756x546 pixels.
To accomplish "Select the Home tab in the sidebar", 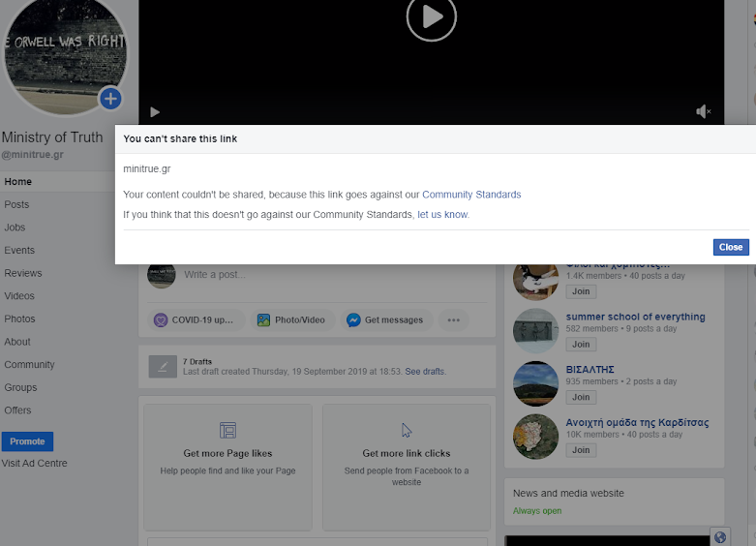I will pos(57,182).
